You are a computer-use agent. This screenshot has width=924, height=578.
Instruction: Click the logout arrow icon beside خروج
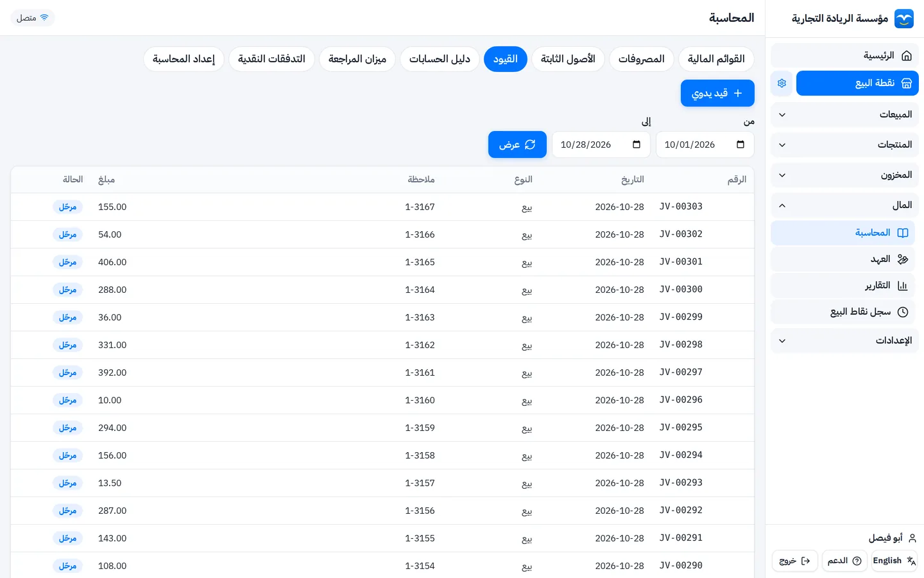point(806,561)
